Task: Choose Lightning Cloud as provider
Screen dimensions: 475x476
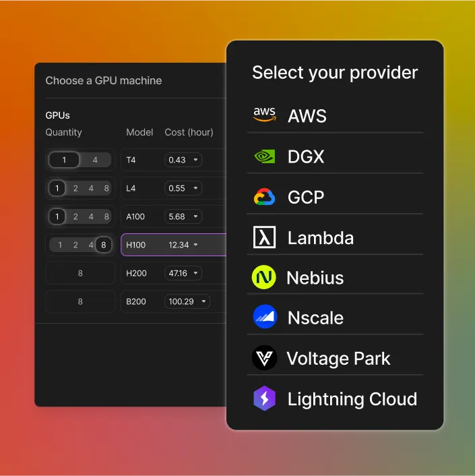Action: pos(335,398)
